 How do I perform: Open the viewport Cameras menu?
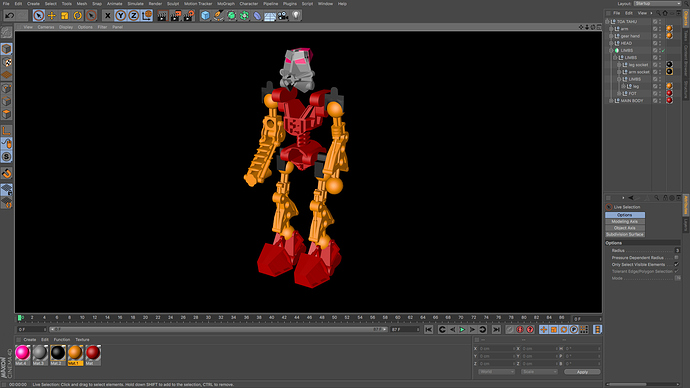click(46, 27)
